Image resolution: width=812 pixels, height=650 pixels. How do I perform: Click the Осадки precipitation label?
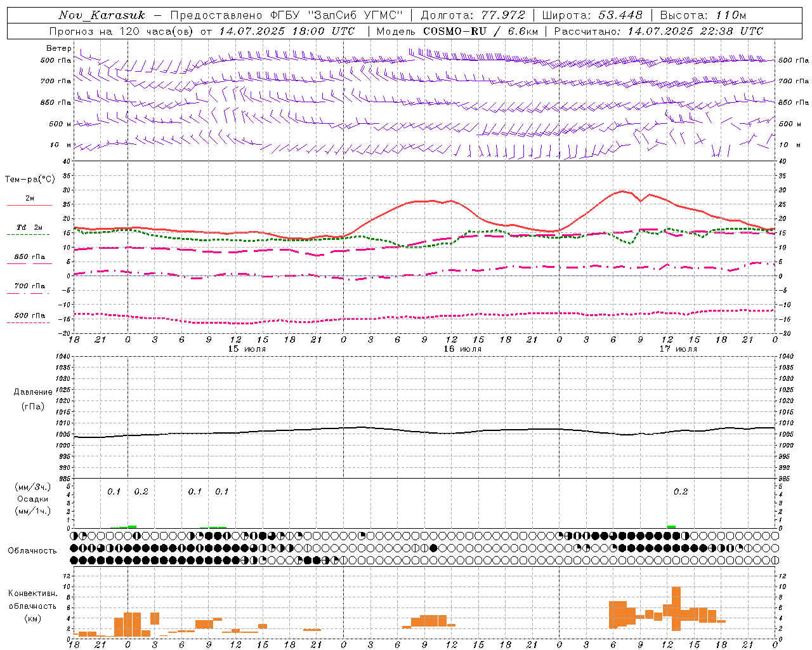click(33, 499)
